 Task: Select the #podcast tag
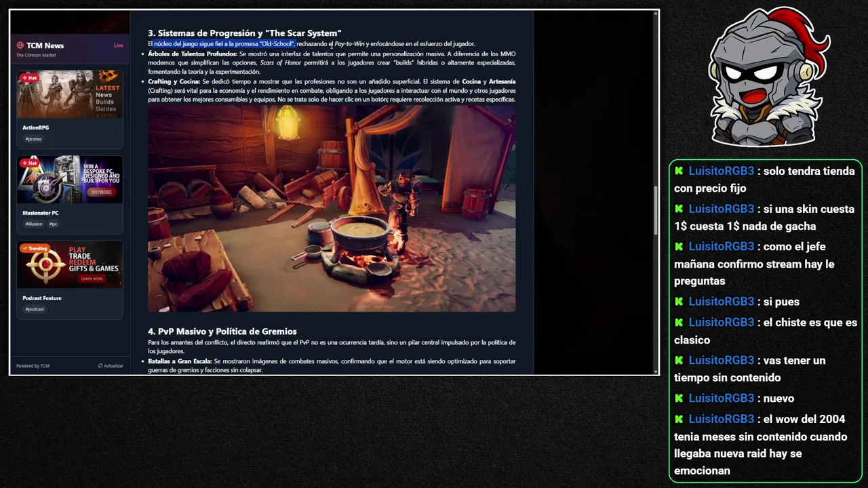[35, 309]
